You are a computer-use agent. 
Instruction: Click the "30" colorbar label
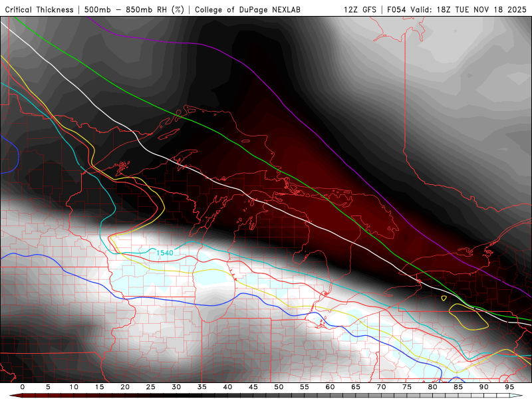pyautogui.click(x=176, y=387)
